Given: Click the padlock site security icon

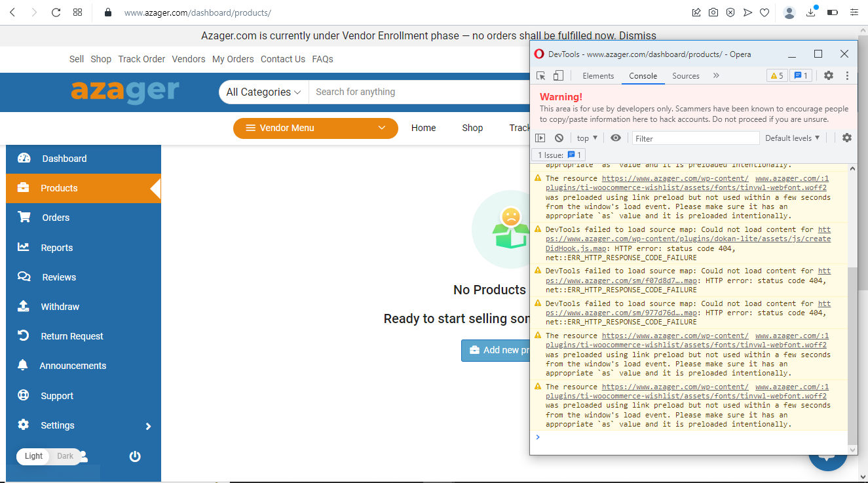Looking at the screenshot, I should (x=108, y=12).
